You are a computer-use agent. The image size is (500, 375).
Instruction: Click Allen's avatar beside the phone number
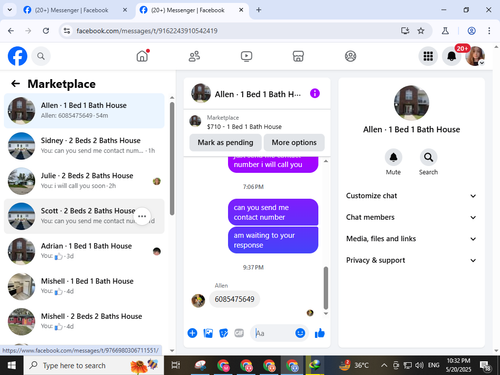click(198, 300)
